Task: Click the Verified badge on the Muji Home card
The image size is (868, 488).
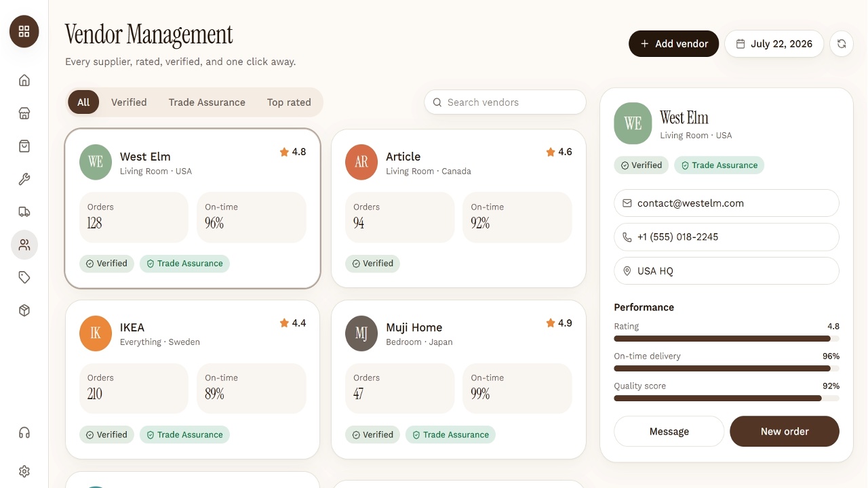Action: 372,435
